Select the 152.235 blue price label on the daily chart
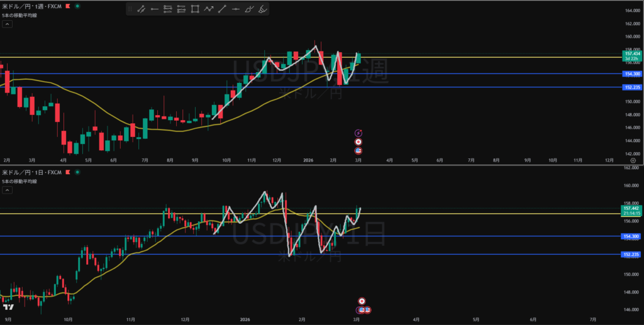644x325 pixels. click(631, 255)
